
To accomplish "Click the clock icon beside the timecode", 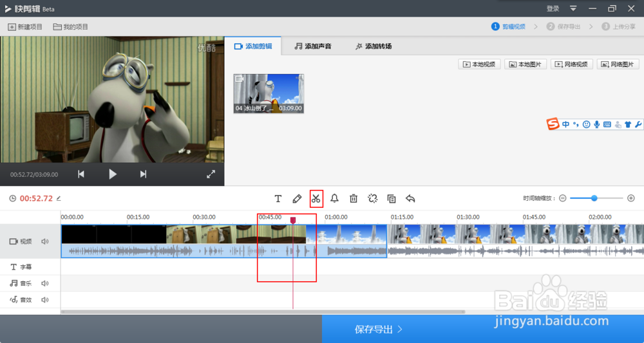I will tap(13, 199).
